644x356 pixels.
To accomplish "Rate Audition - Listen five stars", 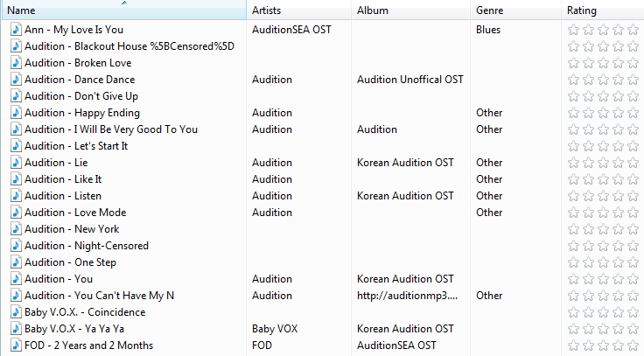I will [633, 196].
